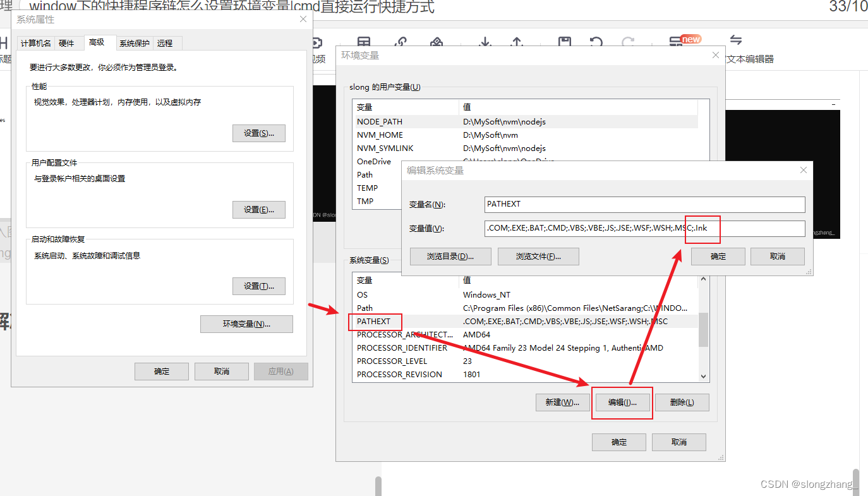
Task: Click the hyperlink icon in the editor toolbar
Action: coord(401,42)
